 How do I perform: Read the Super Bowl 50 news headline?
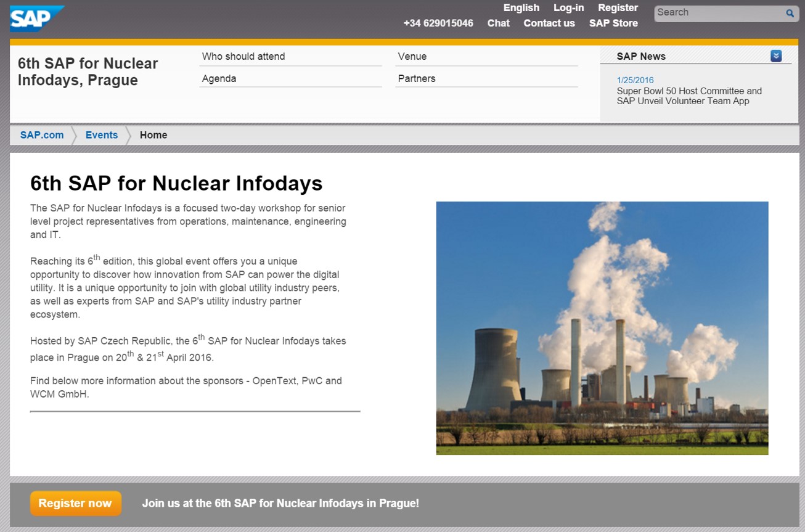689,96
